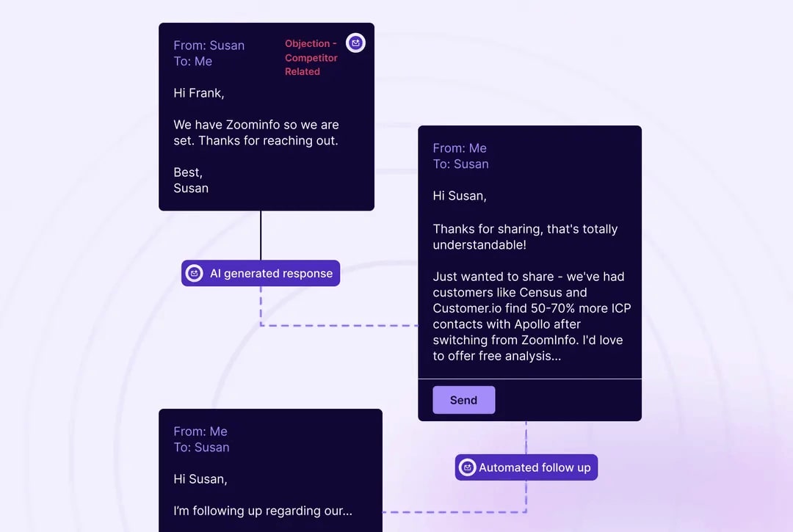Screen dimensions: 793x532
Task: Click the paragraph mentioning Census and Customer.io
Action: pos(531,316)
